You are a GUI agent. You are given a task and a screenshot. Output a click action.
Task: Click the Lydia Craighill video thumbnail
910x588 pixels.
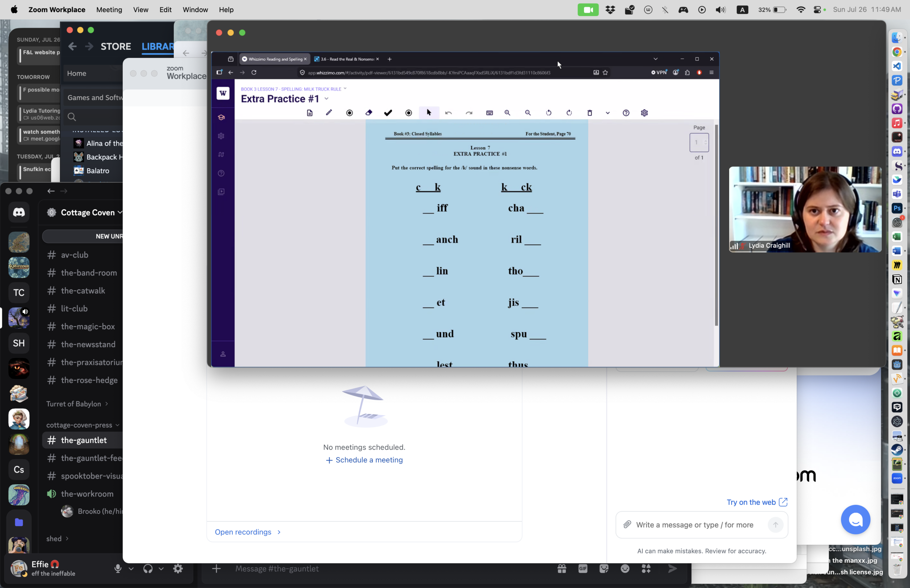805,209
